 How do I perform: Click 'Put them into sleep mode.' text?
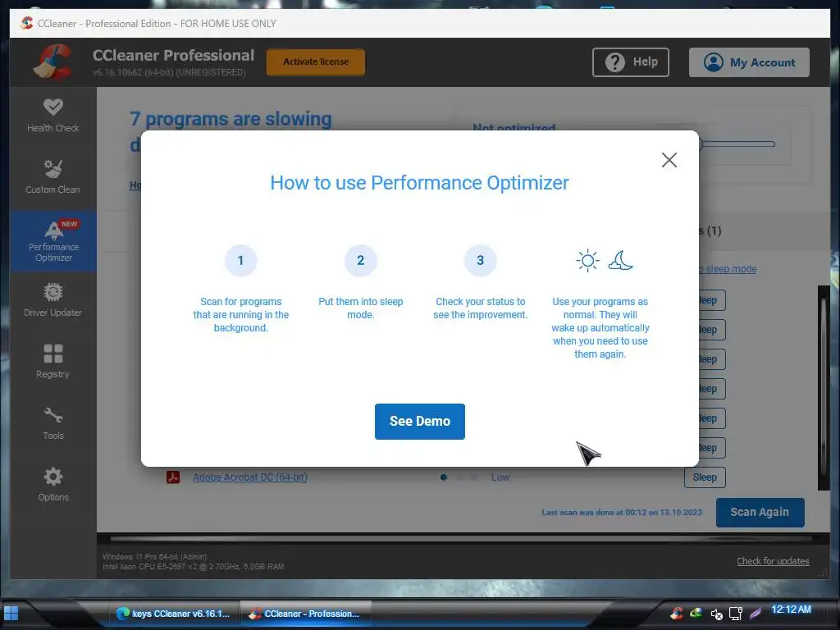tap(361, 308)
